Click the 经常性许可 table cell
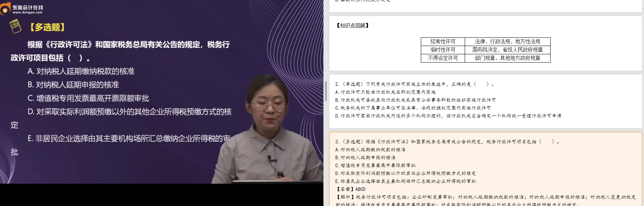This screenshot has width=644, height=206. (443, 42)
